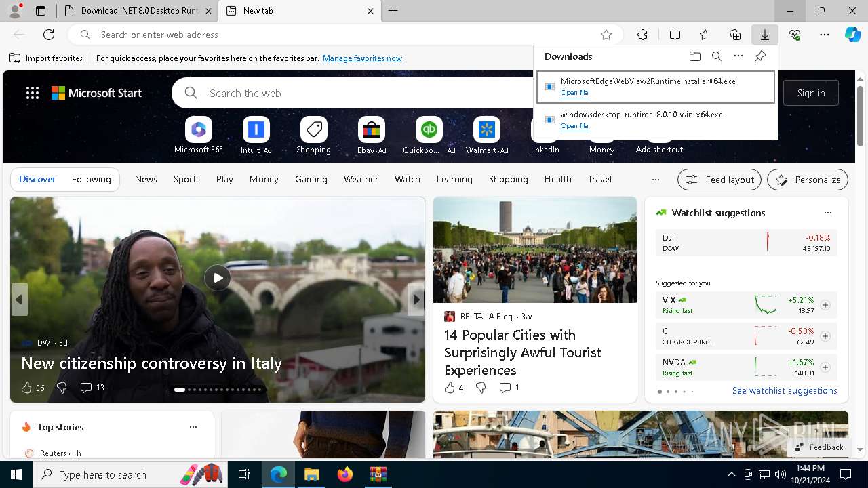Open the Edge profile icon
Image resolution: width=868 pixels, height=488 pixels.
coord(14,11)
